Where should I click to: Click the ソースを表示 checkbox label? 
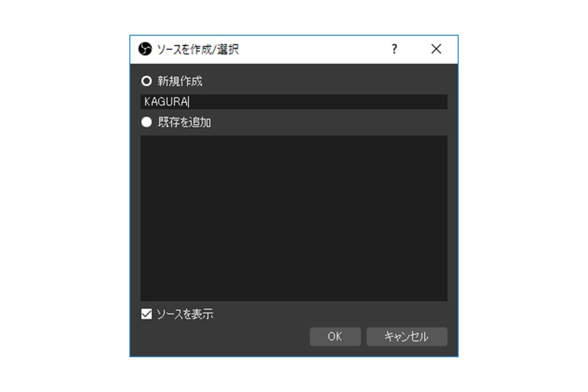185,314
